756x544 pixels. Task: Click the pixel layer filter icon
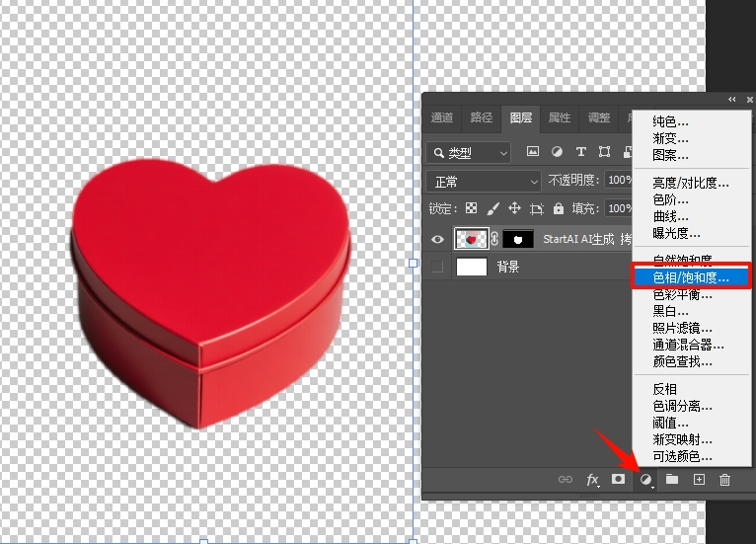pos(533,152)
